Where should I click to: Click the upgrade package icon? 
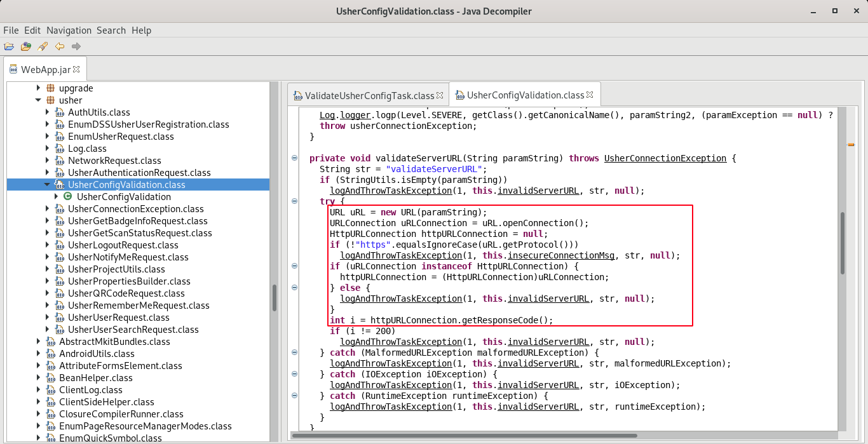[x=51, y=88]
